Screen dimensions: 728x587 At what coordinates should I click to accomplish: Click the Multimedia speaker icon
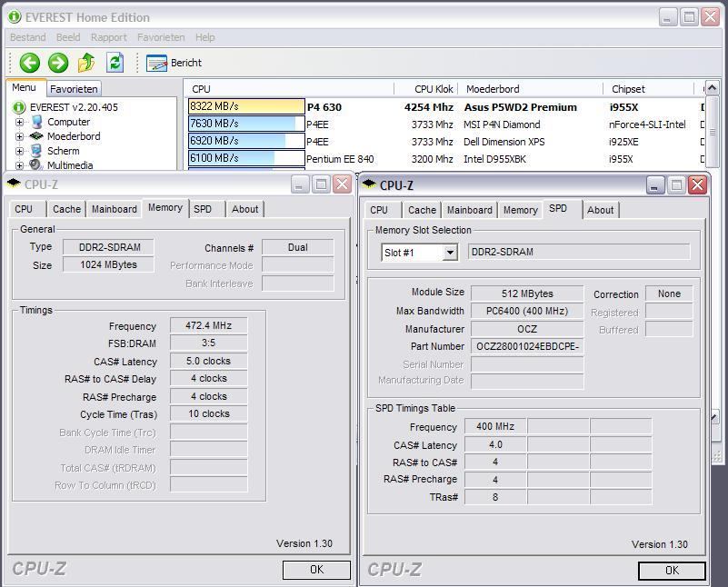(35, 164)
